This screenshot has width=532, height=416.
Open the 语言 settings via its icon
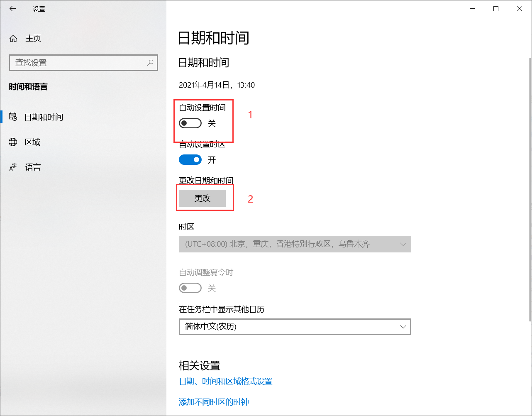(x=13, y=166)
